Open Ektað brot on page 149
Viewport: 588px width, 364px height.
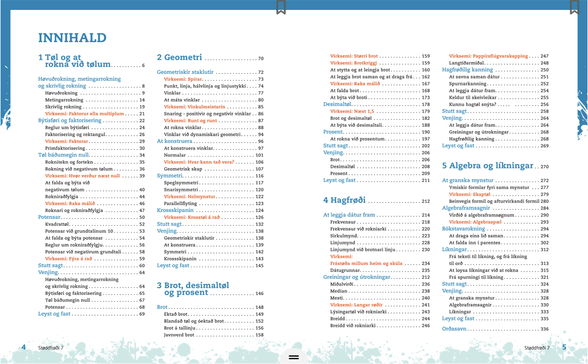pyautogui.click(x=214, y=314)
